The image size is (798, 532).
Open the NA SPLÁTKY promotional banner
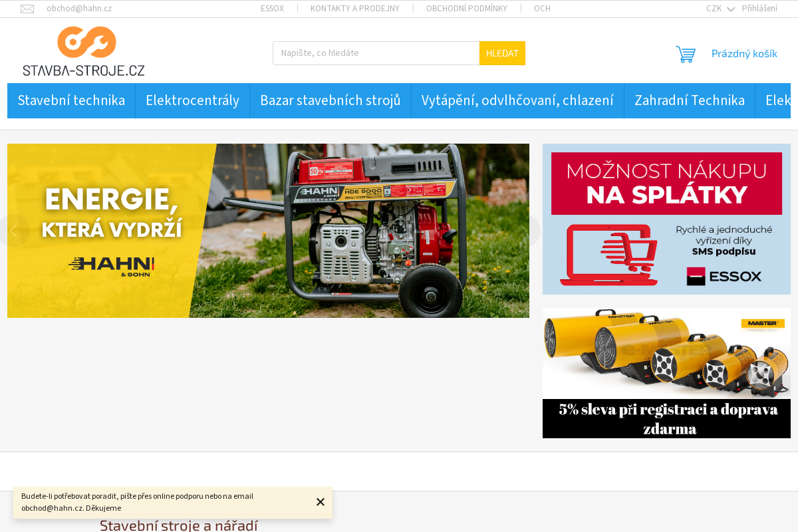tap(666, 219)
